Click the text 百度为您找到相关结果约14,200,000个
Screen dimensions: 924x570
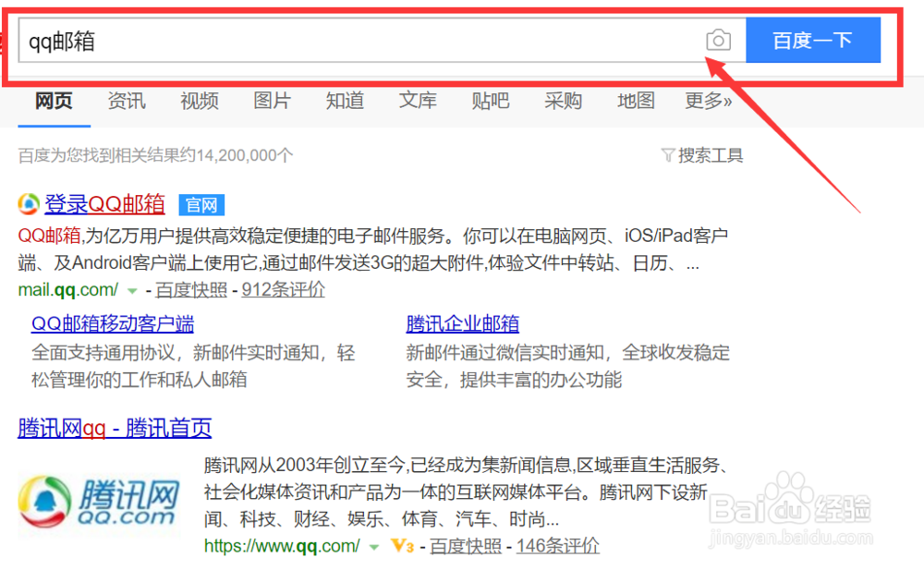click(155, 155)
